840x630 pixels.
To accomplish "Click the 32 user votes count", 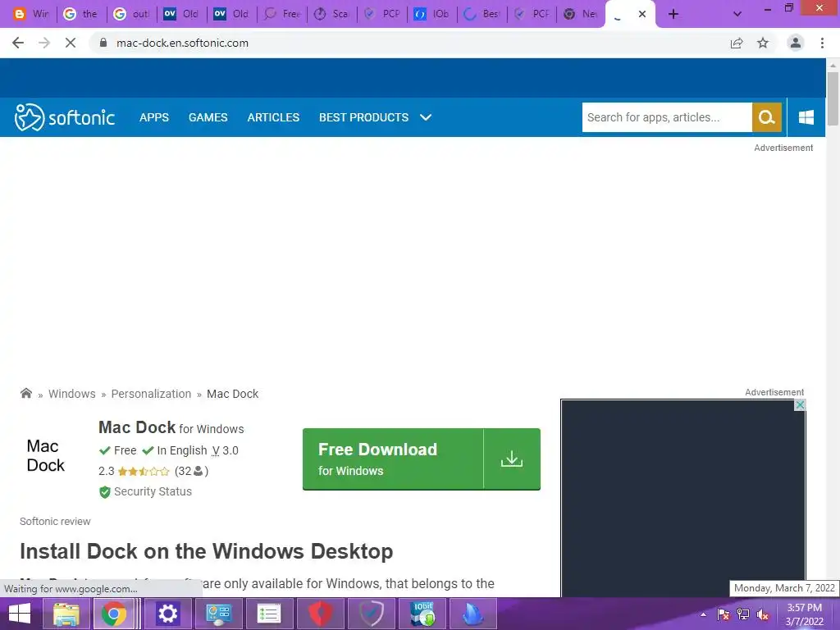I will point(190,471).
